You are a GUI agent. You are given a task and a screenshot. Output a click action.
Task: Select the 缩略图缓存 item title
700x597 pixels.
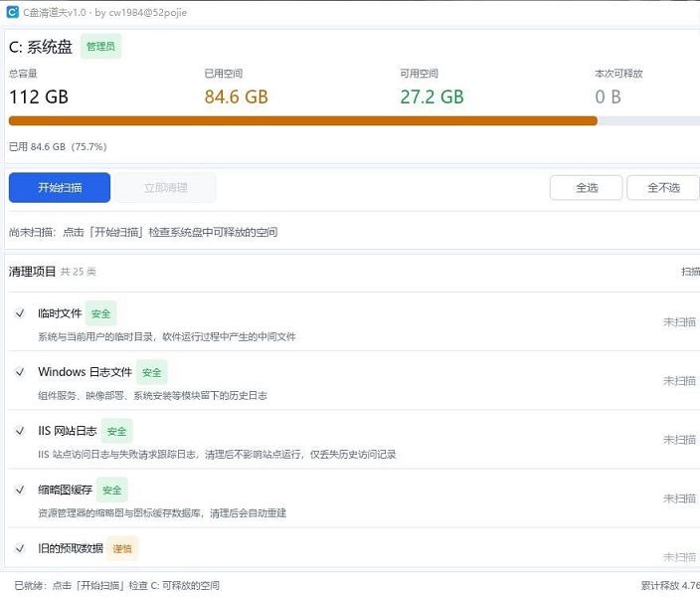point(66,490)
